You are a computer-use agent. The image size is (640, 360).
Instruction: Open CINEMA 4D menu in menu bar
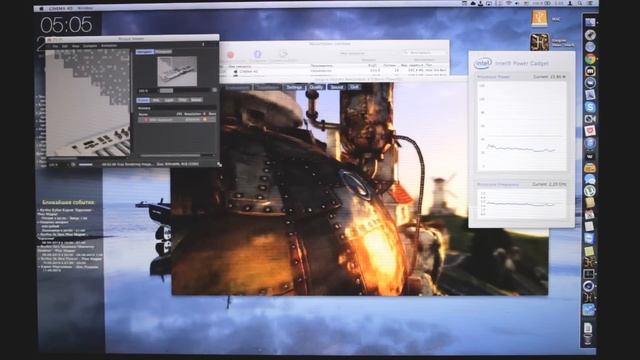(61, 8)
